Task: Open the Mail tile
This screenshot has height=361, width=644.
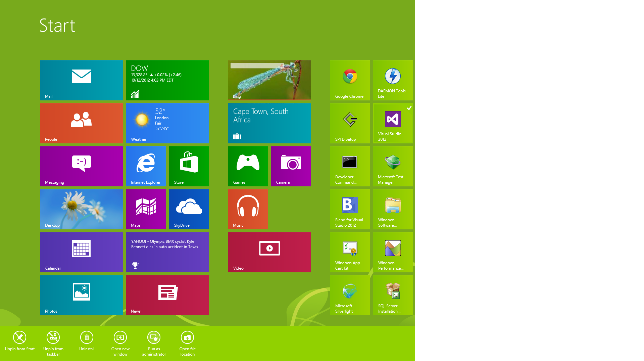Action: (x=82, y=80)
